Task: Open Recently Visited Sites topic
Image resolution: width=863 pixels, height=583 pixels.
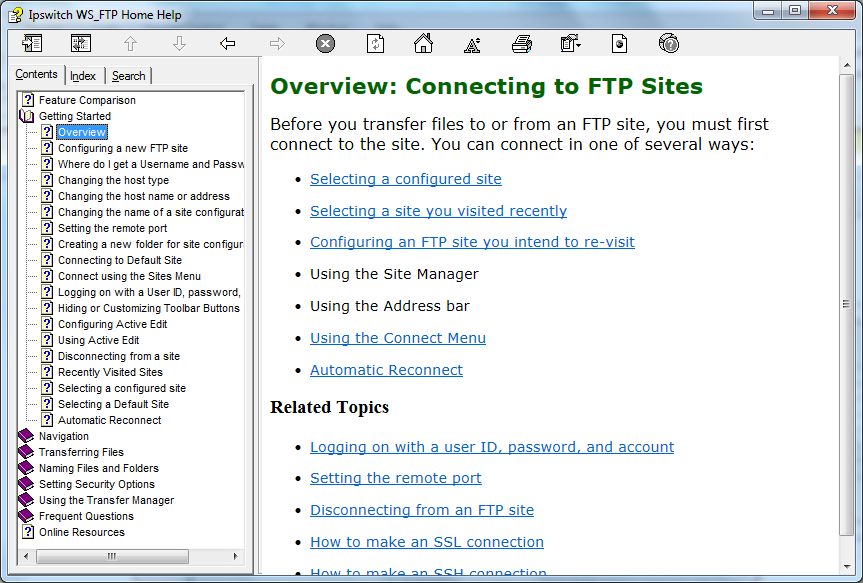Action: 110,372
